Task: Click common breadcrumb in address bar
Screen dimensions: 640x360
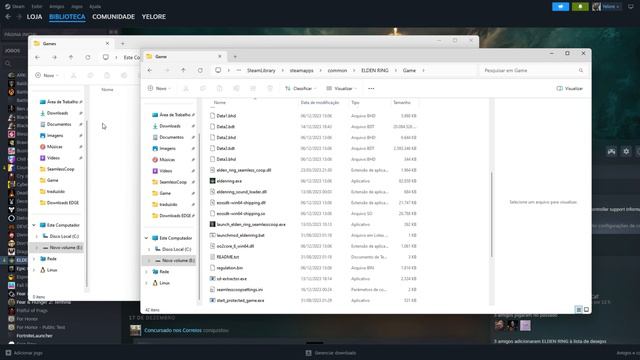Action: (337, 71)
